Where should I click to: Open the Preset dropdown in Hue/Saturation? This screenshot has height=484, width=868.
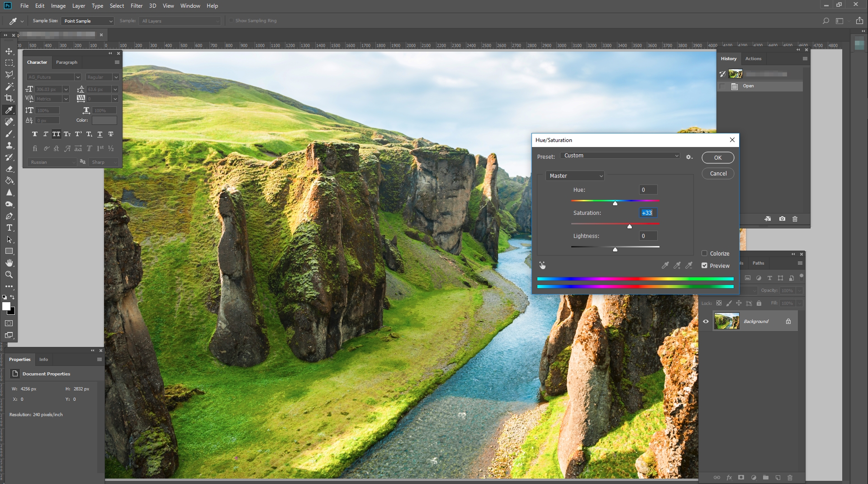point(620,156)
